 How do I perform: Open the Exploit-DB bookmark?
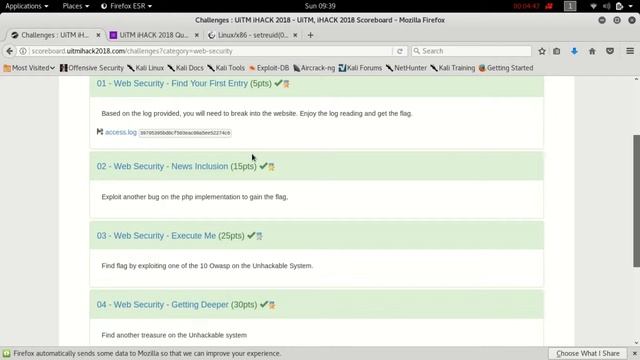[269, 68]
